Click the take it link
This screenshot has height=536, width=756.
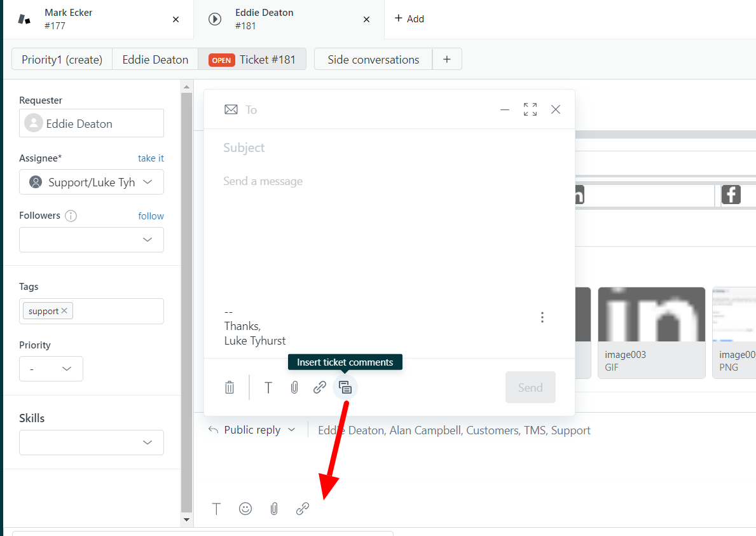coord(151,158)
